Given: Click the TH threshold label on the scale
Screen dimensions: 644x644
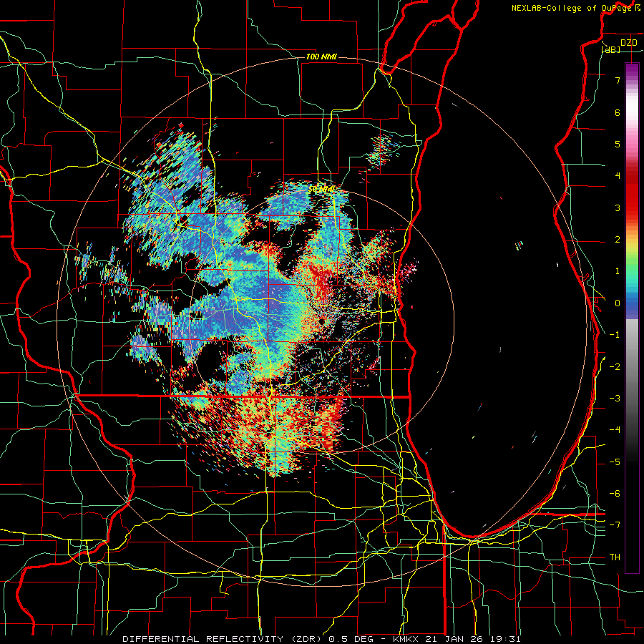Looking at the screenshot, I should click(x=615, y=557).
